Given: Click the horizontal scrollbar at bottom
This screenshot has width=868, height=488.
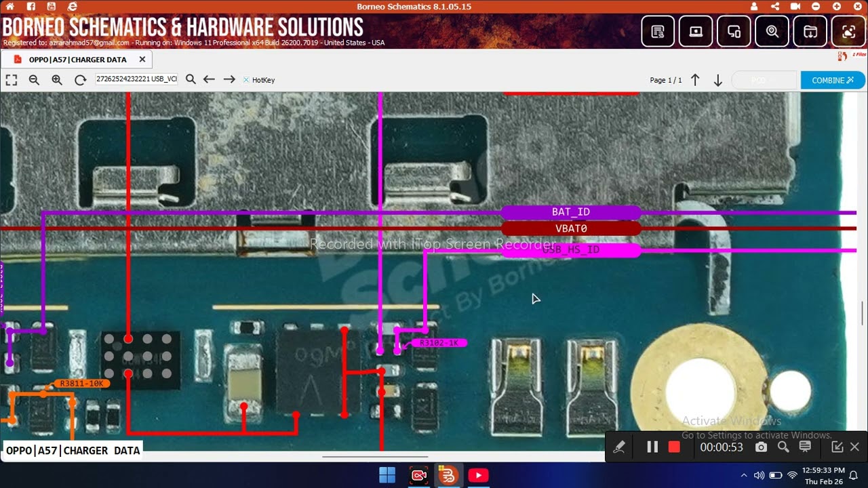Looking at the screenshot, I should (x=374, y=457).
